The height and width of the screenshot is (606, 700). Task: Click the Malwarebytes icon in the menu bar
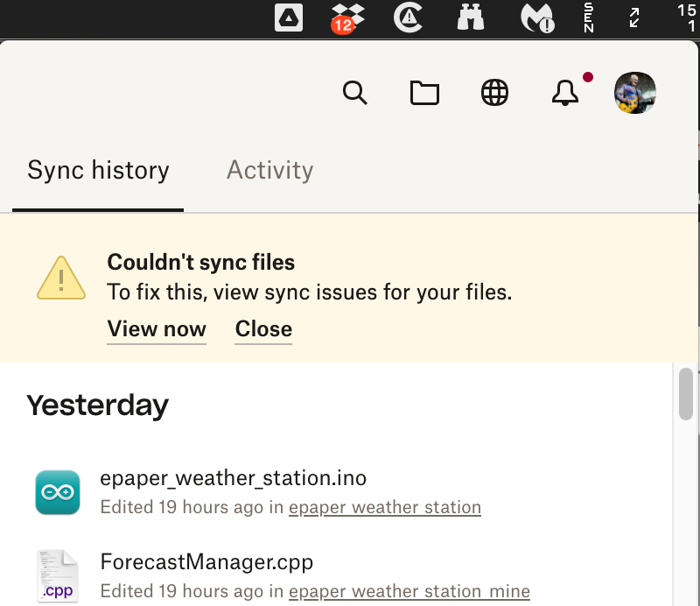[538, 18]
